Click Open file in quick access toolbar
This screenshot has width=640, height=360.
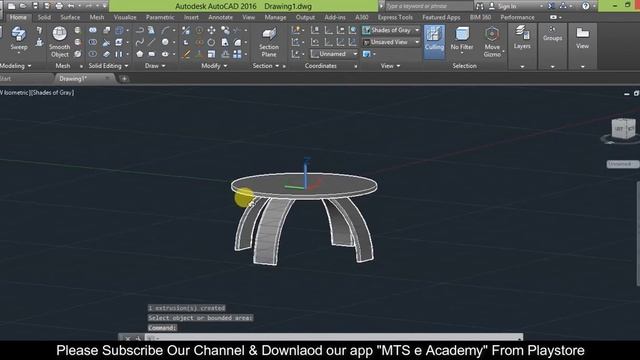[23, 6]
